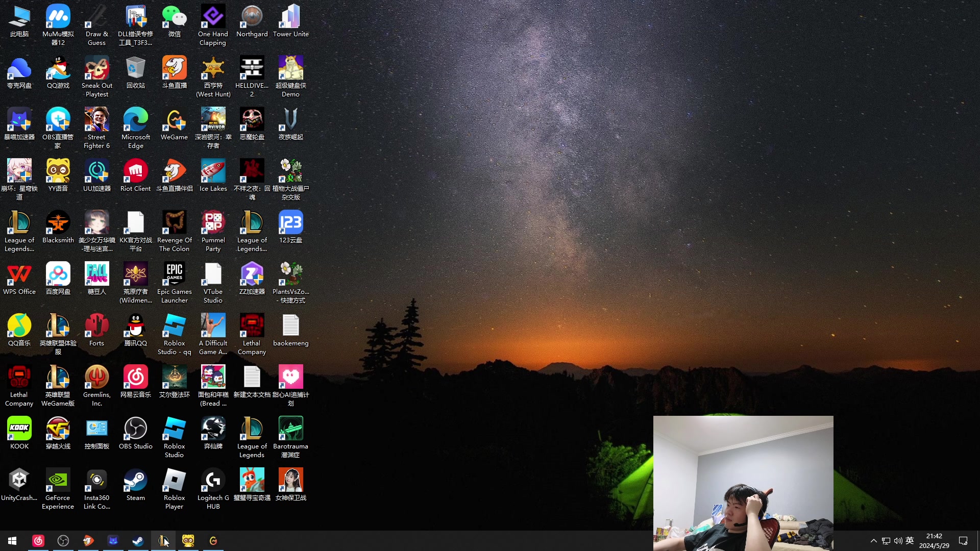This screenshot has height=551, width=980.
Task: Open VTube Studio desktop icon
Action: [x=213, y=283]
